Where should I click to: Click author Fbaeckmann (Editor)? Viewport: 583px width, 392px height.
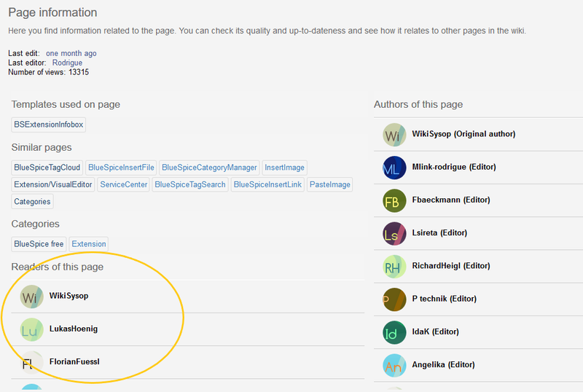click(451, 200)
